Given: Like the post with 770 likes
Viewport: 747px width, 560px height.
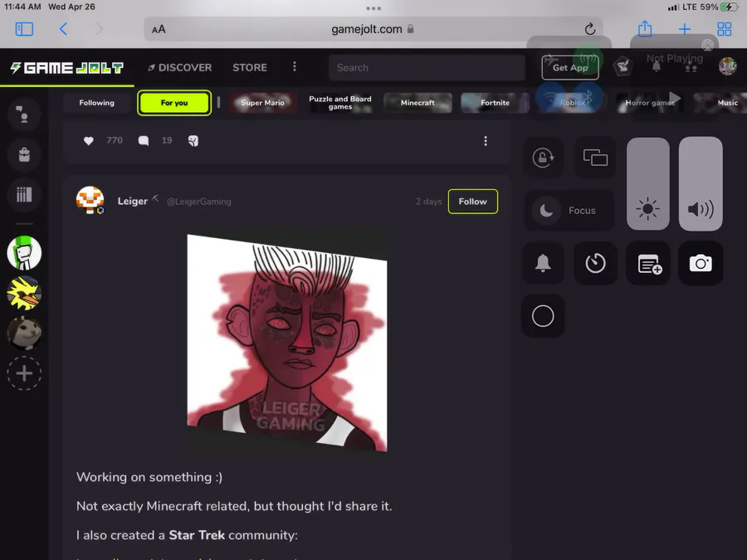Looking at the screenshot, I should 88,140.
